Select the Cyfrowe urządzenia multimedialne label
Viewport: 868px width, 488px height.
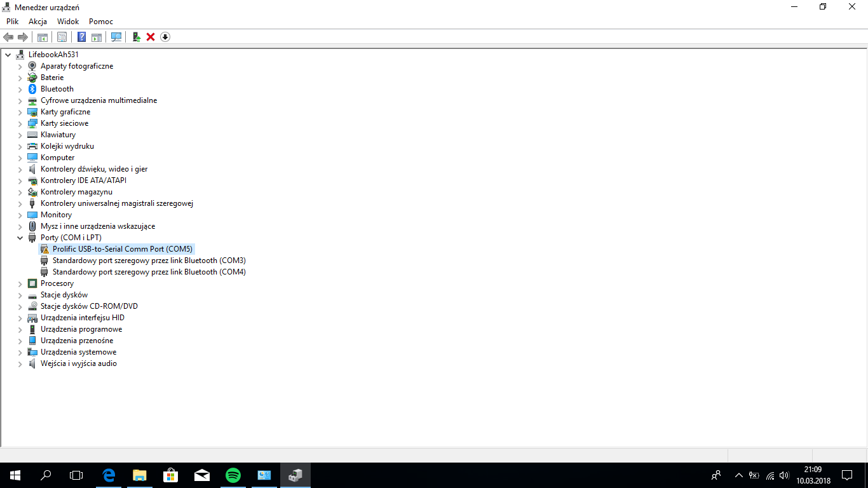coord(98,100)
